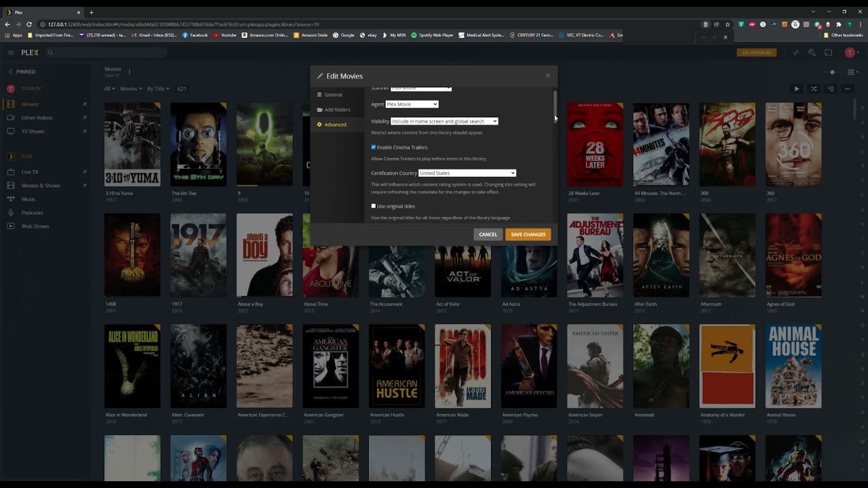The image size is (868, 488).
Task: Open the Plex hamburger menu
Action: 11,52
